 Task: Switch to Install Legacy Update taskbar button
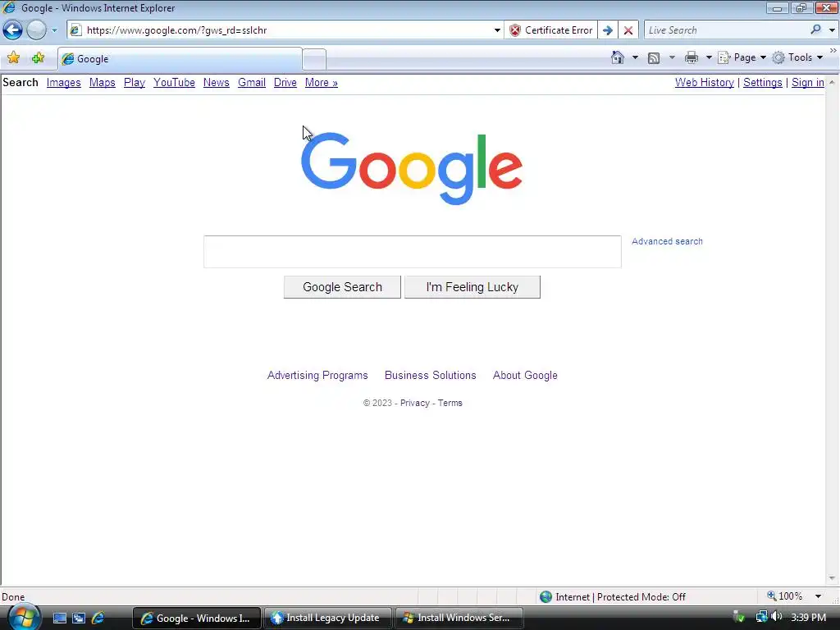coord(328,618)
